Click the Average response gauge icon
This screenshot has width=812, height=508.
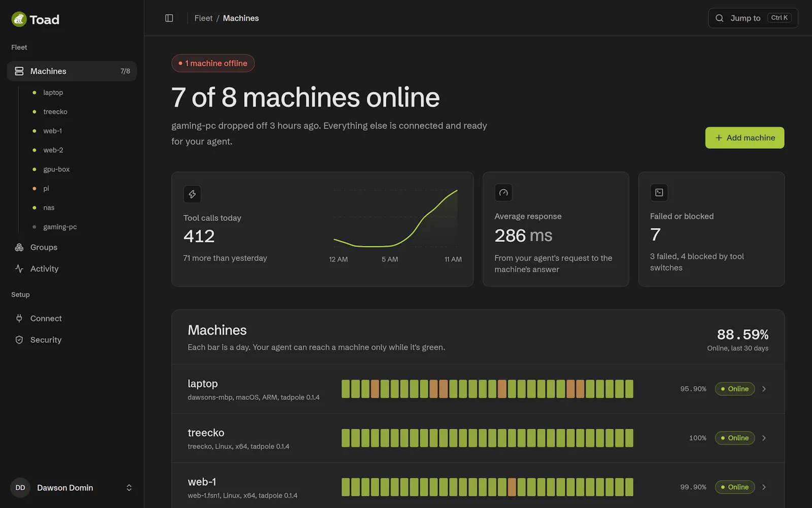click(503, 193)
